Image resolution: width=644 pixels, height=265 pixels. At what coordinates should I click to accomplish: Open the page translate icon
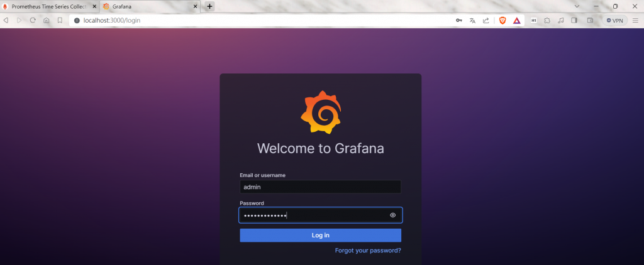click(x=472, y=20)
